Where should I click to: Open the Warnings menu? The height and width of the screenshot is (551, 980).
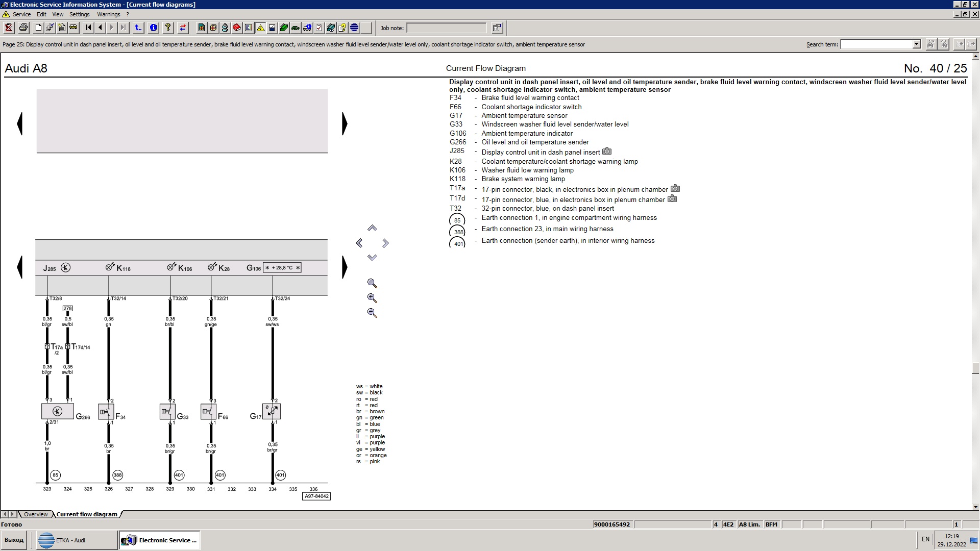[108, 14]
